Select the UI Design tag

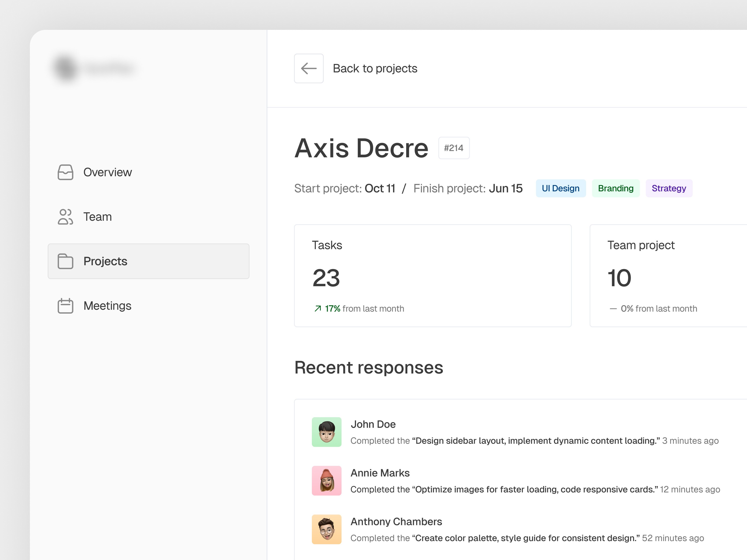pyautogui.click(x=560, y=188)
